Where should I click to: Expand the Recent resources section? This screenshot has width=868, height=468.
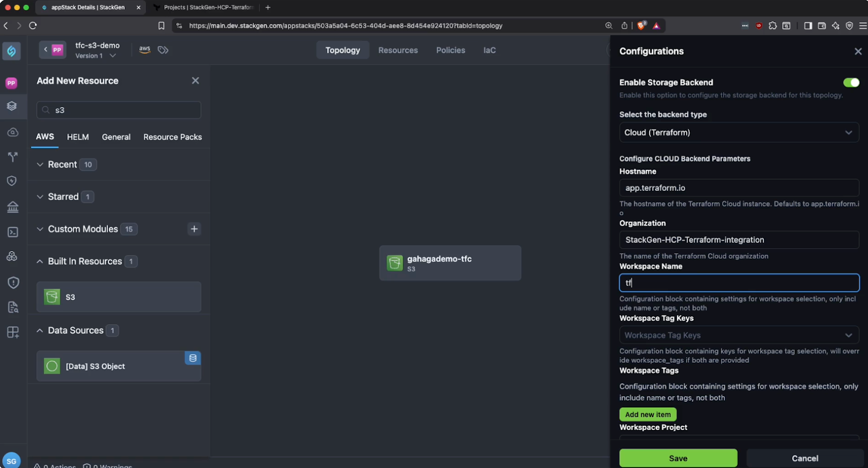(40, 164)
